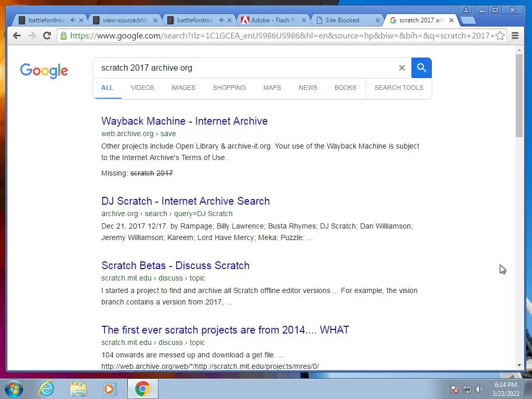
Task: Mute audio icon on first battlefordre tab
Action: click(x=73, y=20)
